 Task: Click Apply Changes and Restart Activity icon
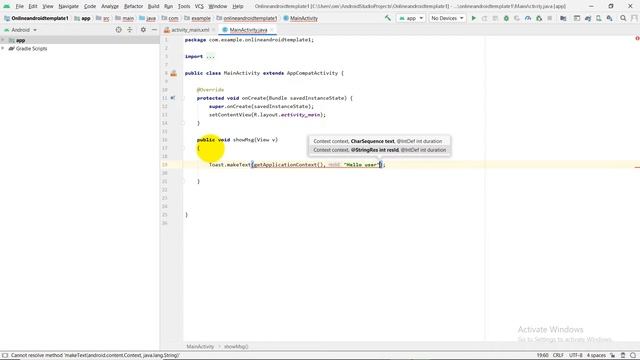(x=484, y=18)
